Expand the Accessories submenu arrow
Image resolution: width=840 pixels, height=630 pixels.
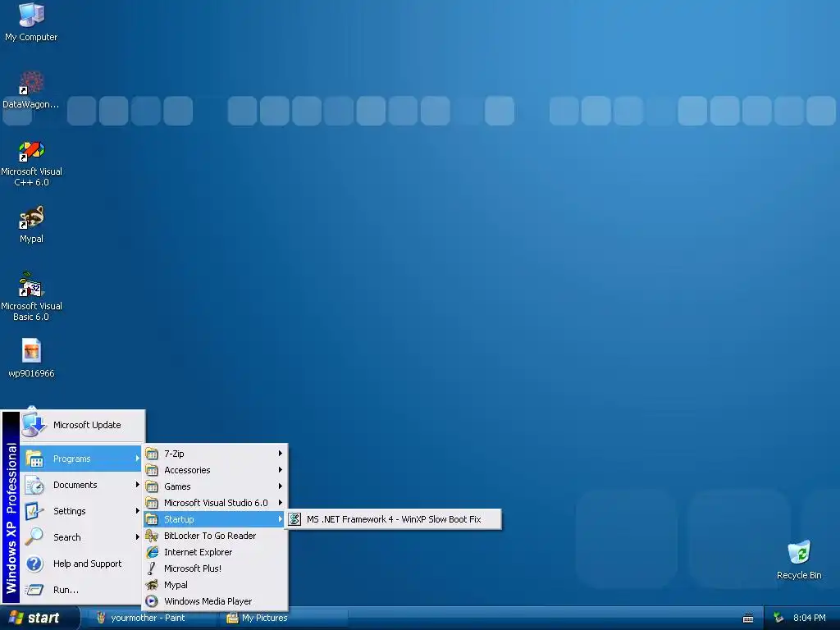(x=281, y=470)
